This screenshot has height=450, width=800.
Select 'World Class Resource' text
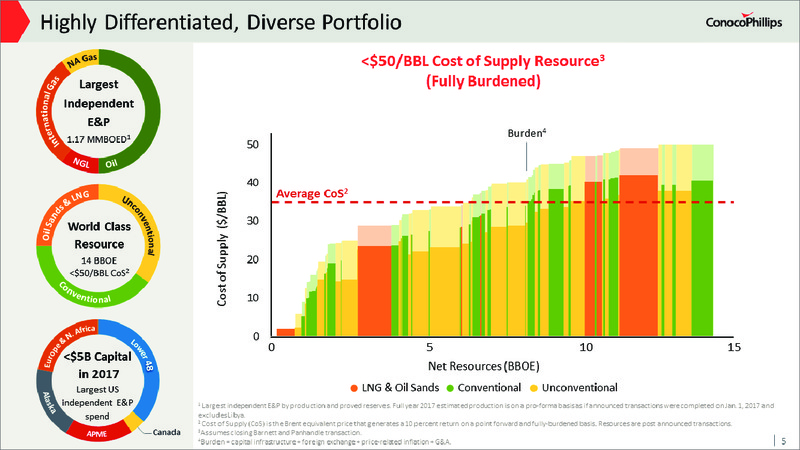(99, 235)
